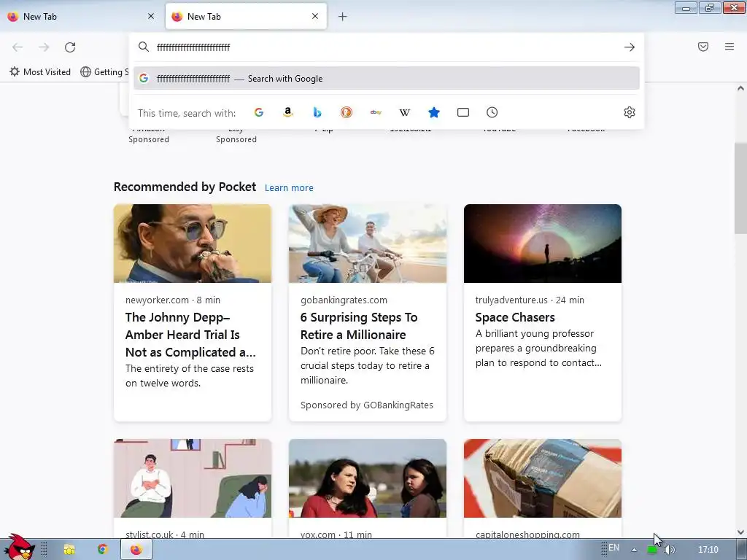This screenshot has height=560, width=747.
Task: Reload the current page
Action: tap(70, 47)
